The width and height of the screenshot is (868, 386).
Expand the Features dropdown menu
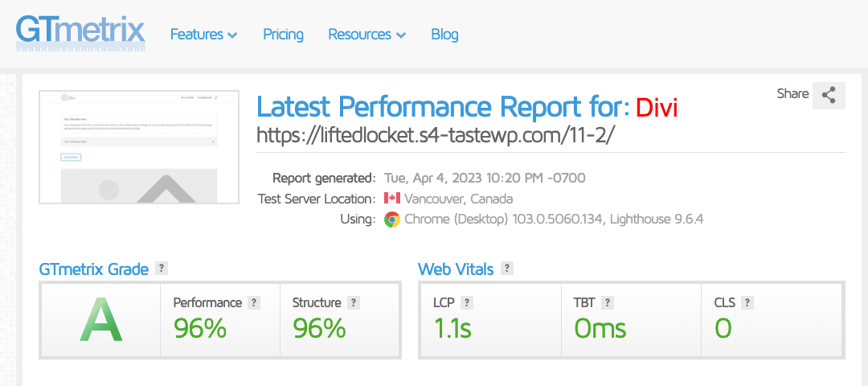203,35
